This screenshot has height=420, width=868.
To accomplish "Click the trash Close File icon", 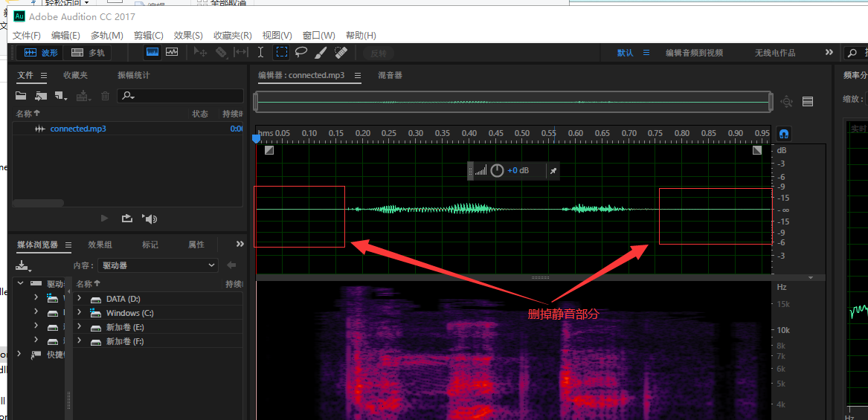I will tap(105, 96).
